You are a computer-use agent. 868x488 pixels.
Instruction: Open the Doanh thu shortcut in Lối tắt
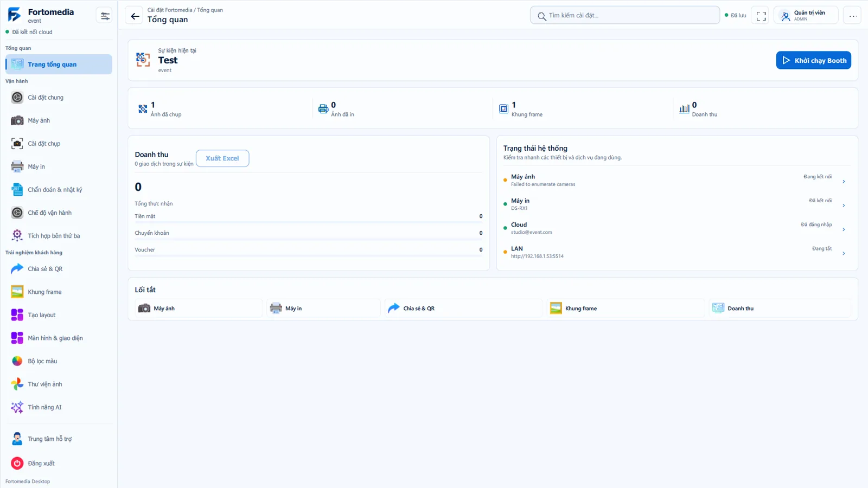pyautogui.click(x=780, y=308)
